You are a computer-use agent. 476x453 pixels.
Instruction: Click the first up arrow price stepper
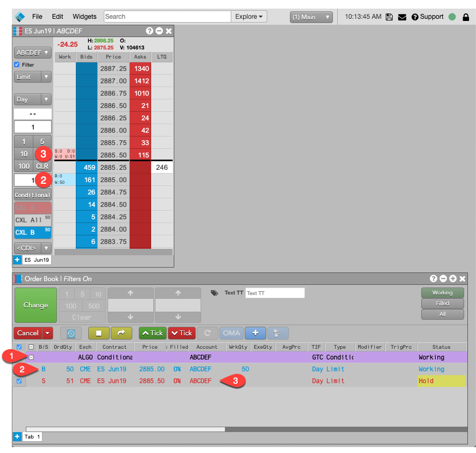131,293
